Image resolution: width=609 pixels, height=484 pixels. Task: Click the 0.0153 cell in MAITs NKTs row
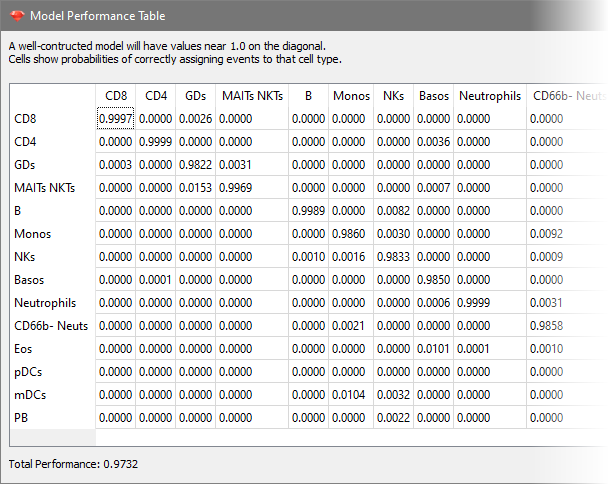[x=195, y=188]
